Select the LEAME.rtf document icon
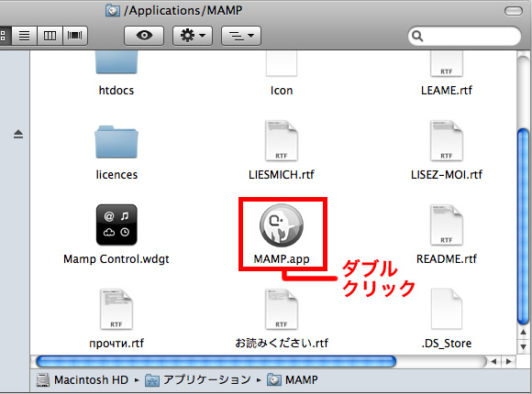Screen dimensions: 532x394 [446, 64]
